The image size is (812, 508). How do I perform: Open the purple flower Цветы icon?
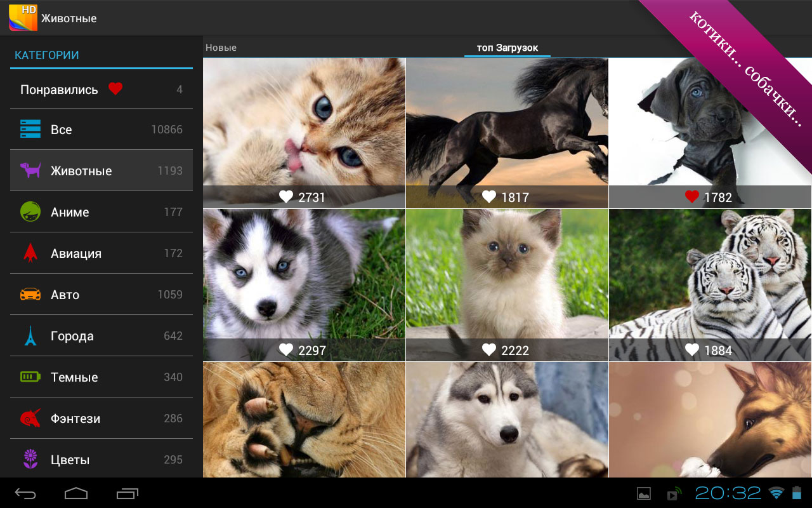coord(30,459)
